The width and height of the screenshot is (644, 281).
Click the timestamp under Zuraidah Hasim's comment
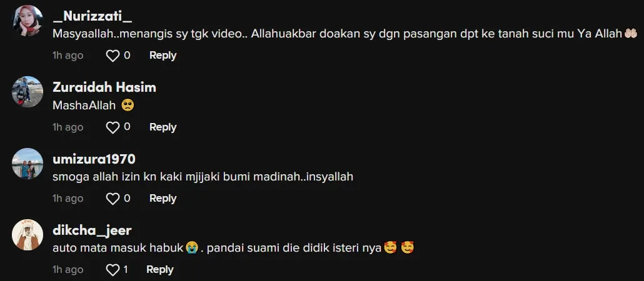[68, 127]
